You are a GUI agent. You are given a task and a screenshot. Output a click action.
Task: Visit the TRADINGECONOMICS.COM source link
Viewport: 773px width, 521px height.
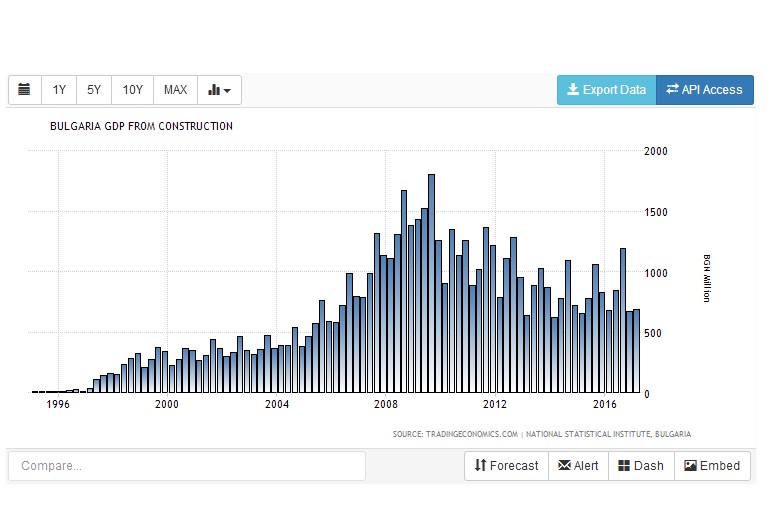[x=471, y=434]
